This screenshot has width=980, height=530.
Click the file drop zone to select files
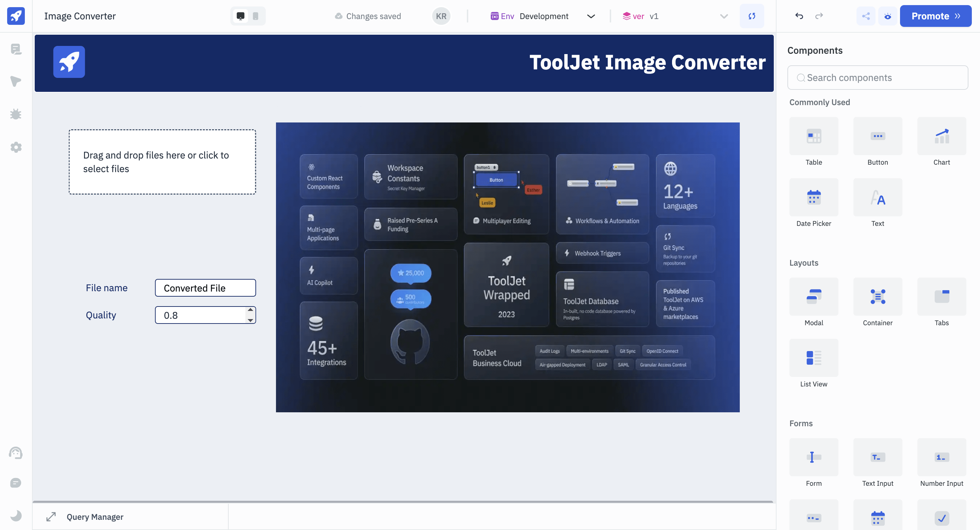162,162
